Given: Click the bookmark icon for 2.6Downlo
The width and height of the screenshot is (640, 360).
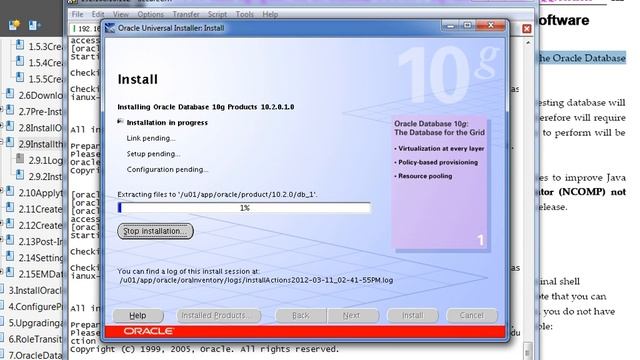Looking at the screenshot, I should tap(10, 94).
